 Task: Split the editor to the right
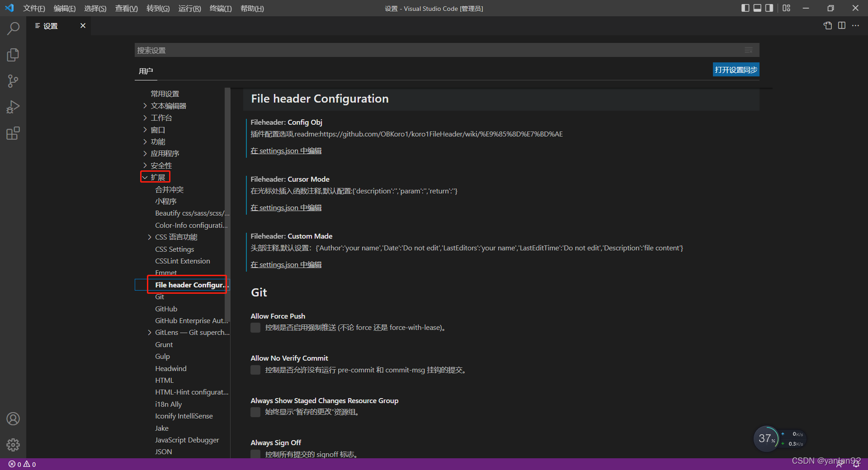842,26
